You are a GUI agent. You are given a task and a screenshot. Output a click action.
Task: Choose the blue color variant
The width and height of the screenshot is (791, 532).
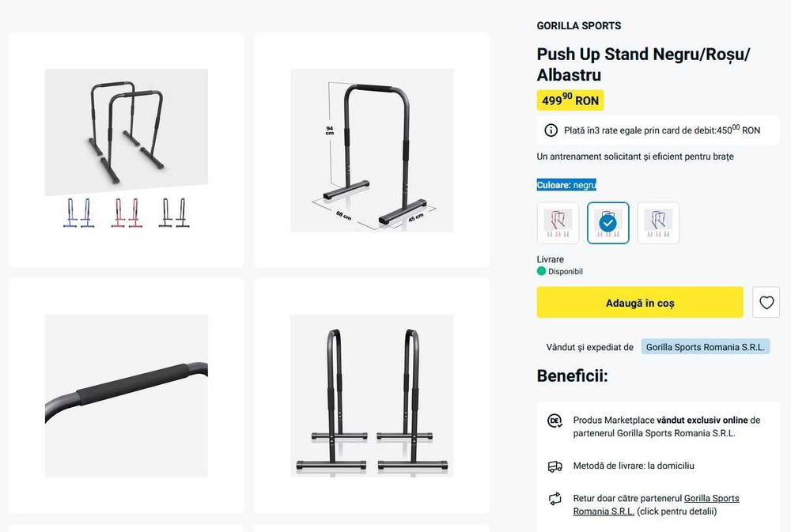pyautogui.click(x=658, y=223)
